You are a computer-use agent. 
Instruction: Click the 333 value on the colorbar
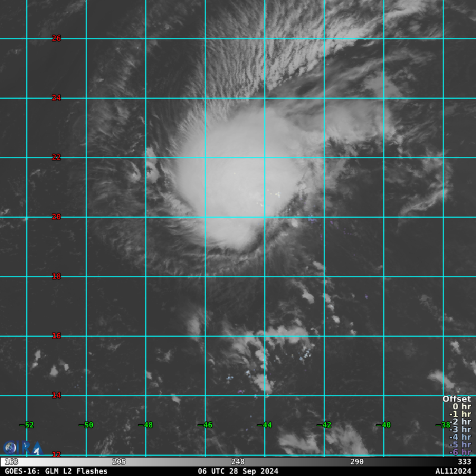click(464, 462)
